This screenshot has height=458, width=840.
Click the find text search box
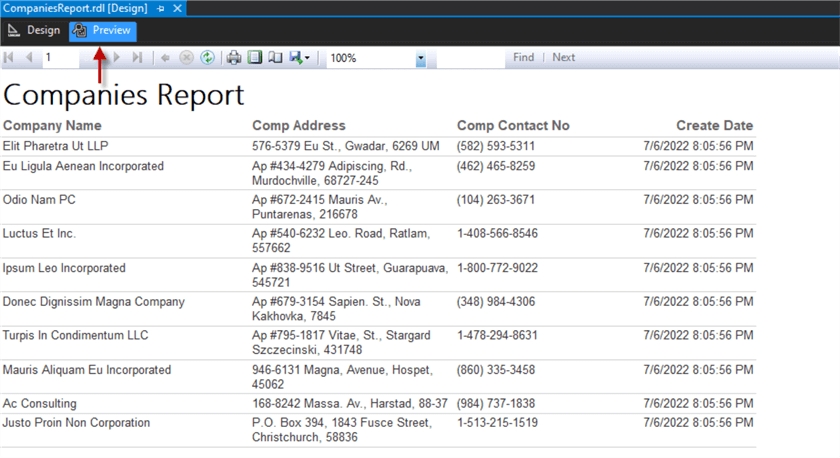(x=470, y=57)
